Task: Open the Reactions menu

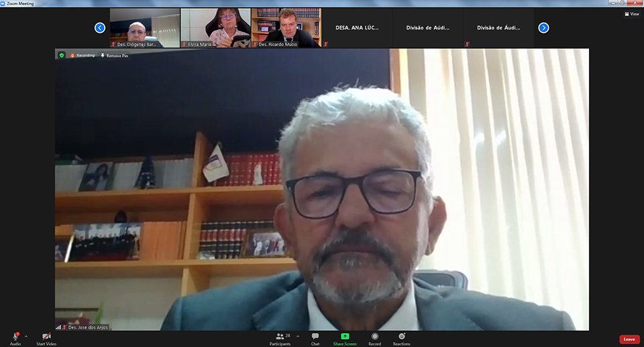Action: tap(401, 338)
